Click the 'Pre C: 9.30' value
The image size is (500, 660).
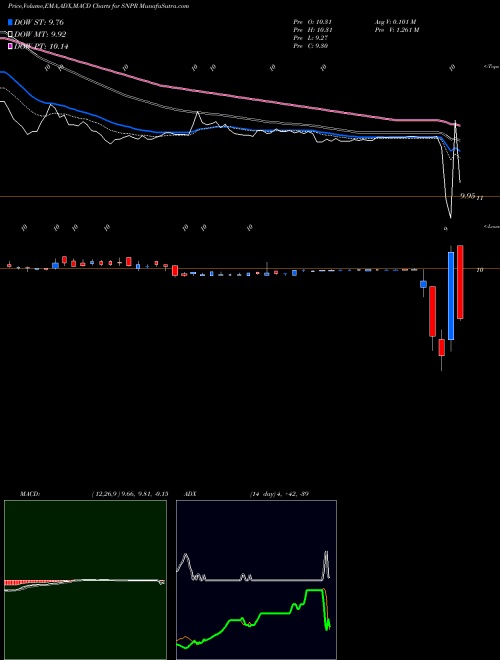[311, 46]
